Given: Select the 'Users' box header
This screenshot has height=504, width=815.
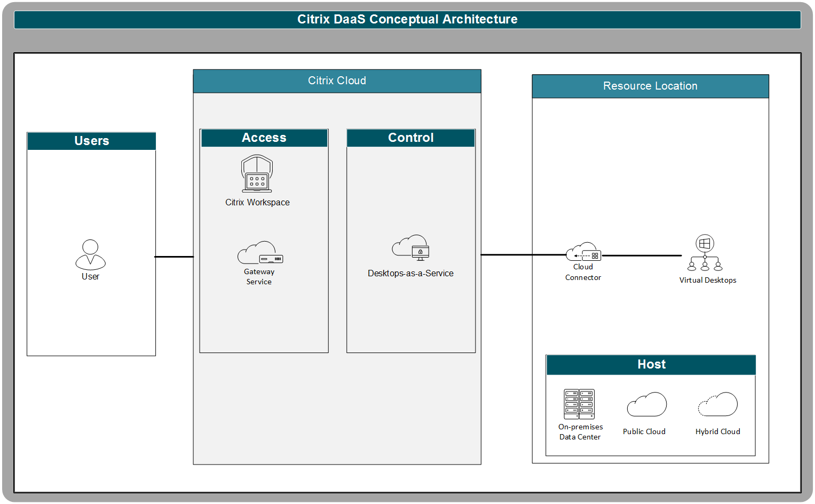Looking at the screenshot, I should click(92, 141).
